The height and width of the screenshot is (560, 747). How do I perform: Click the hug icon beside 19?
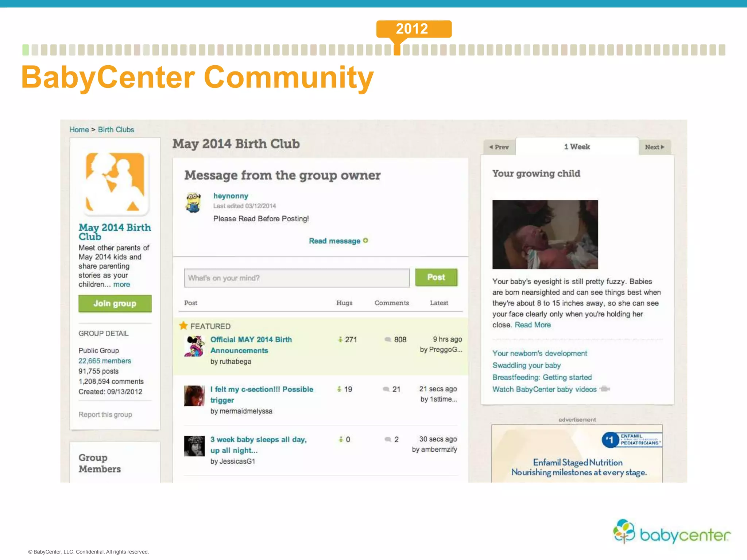click(x=339, y=389)
